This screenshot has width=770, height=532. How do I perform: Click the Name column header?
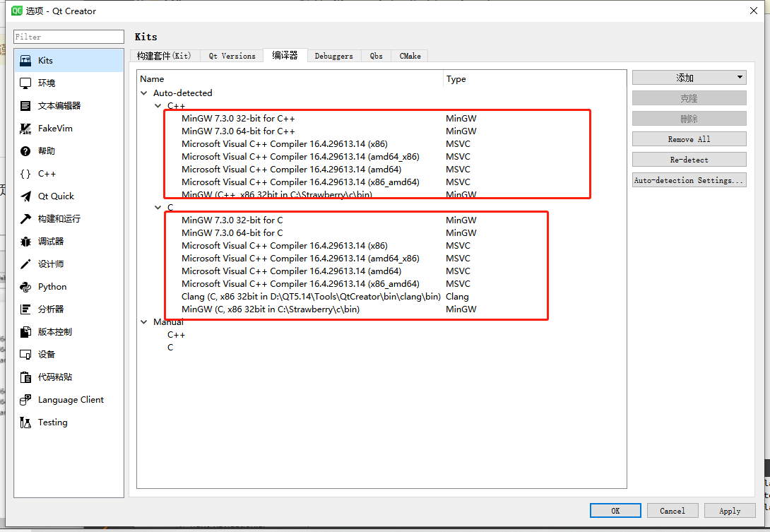click(x=290, y=78)
